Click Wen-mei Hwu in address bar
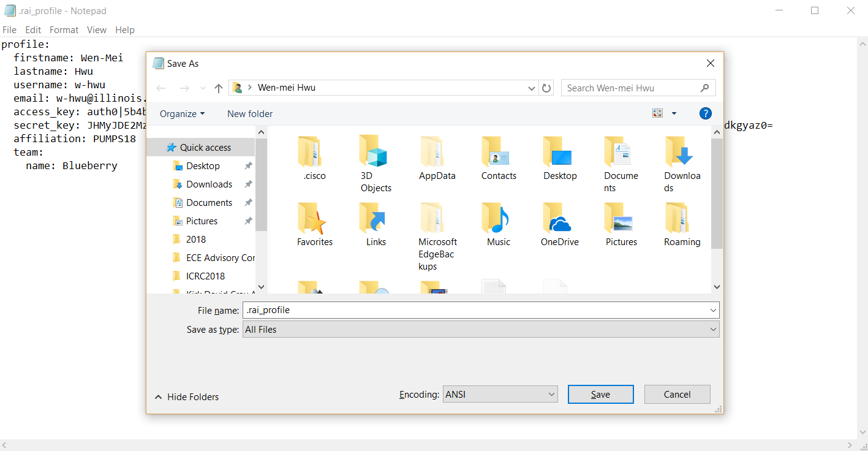This screenshot has width=868, height=451. click(287, 88)
